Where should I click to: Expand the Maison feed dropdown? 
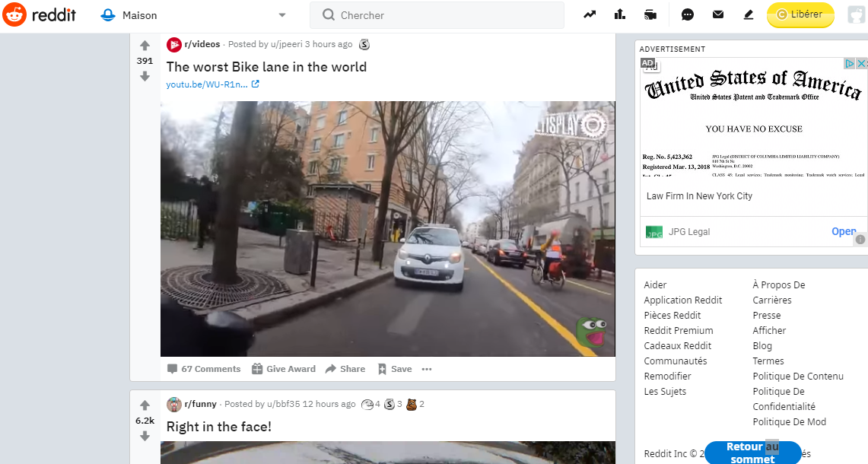(x=282, y=15)
